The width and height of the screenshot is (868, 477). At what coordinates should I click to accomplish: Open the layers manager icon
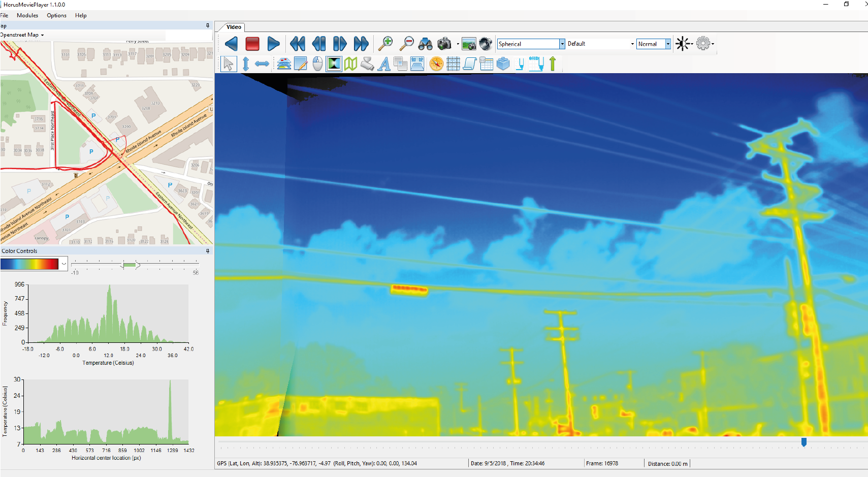pyautogui.click(x=284, y=63)
